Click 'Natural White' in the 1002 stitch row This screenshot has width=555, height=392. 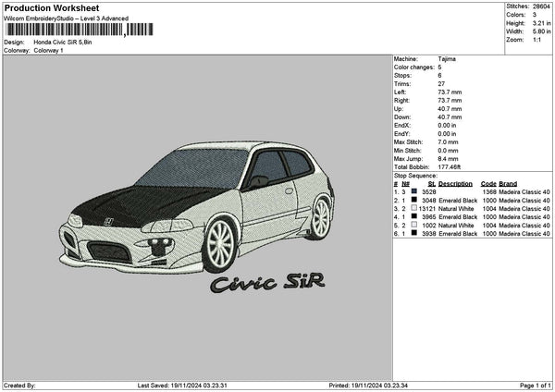456,226
